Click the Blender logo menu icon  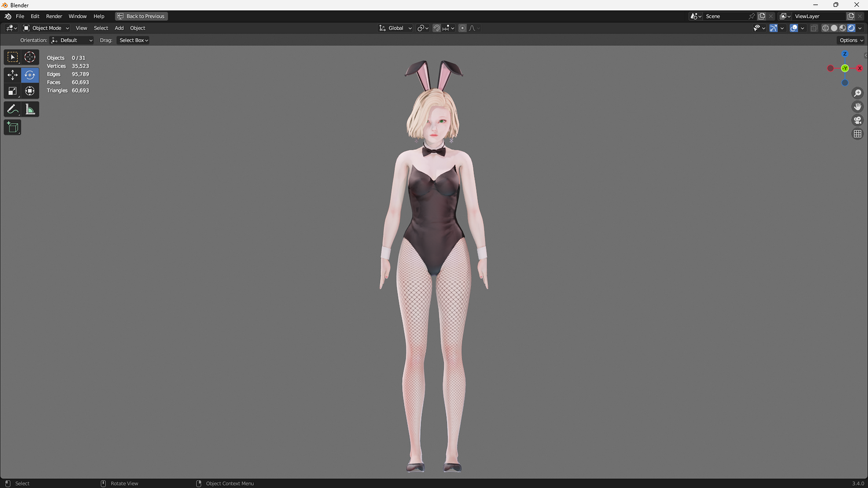8,16
